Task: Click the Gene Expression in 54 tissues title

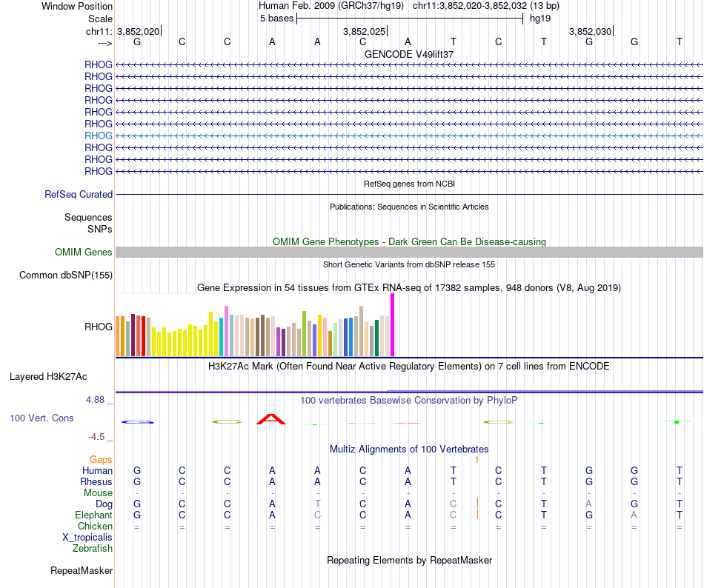Action: click(409, 288)
